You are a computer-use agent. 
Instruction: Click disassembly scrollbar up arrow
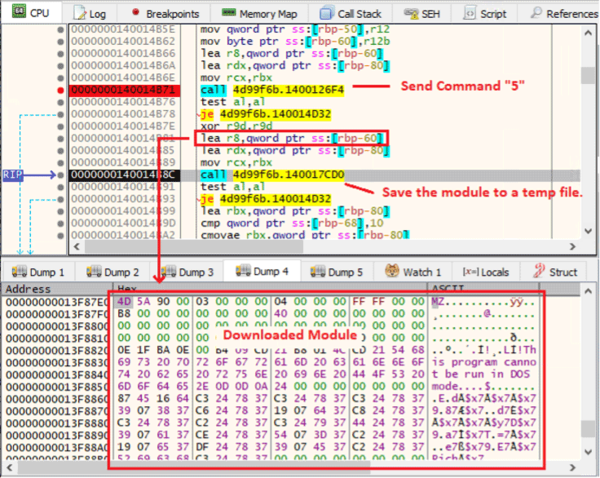[588, 33]
